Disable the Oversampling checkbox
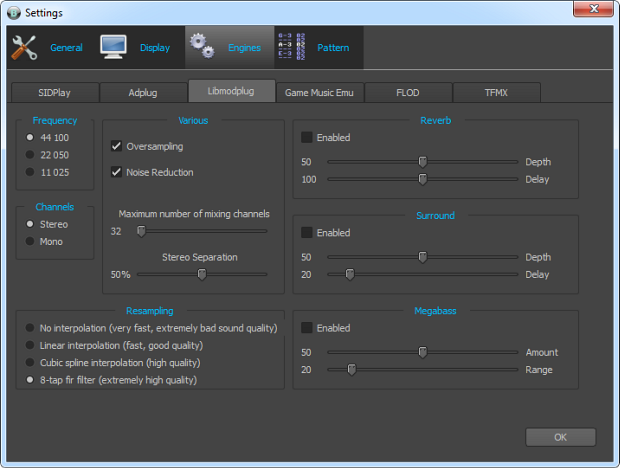The height and width of the screenshot is (468, 620). click(117, 146)
